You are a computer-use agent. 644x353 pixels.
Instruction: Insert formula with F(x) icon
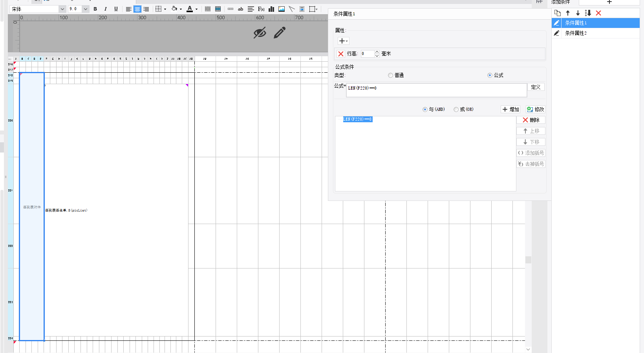tap(261, 9)
